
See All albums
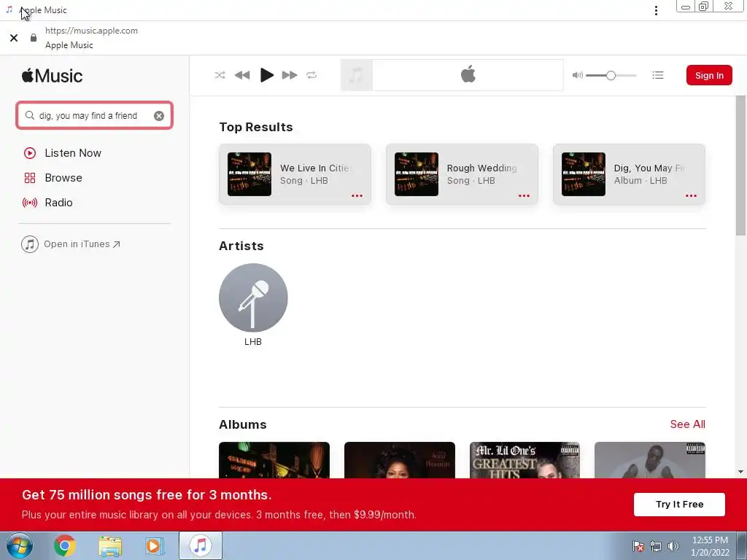click(x=687, y=424)
